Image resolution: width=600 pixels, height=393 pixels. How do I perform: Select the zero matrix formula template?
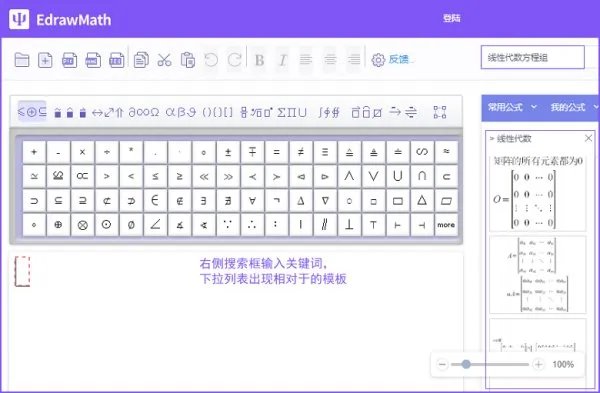click(537, 193)
